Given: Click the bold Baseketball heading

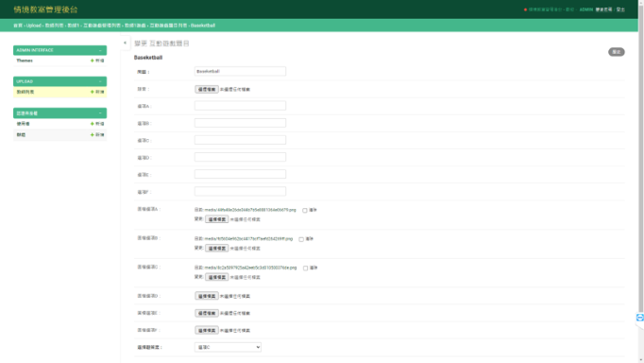Looking at the screenshot, I should [x=148, y=58].
